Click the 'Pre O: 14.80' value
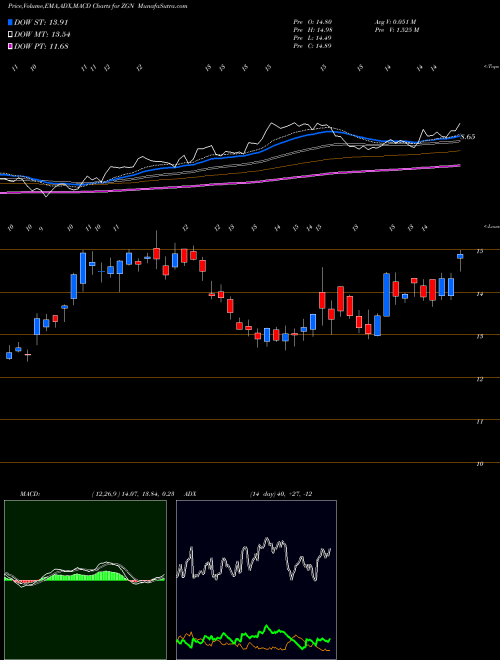500x660 pixels. tap(313, 22)
